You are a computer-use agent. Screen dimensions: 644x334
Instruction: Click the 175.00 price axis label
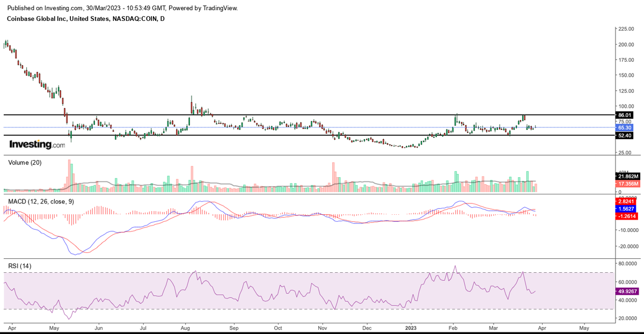626,60
